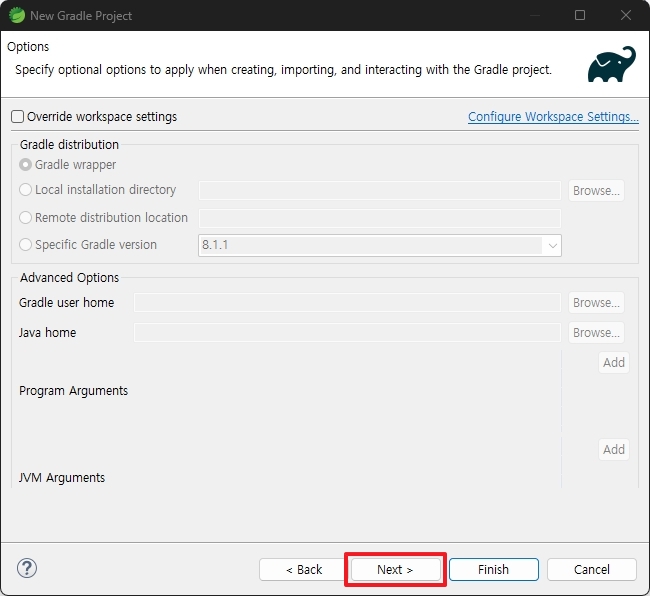Enable Override workspace settings checkbox

[17, 117]
